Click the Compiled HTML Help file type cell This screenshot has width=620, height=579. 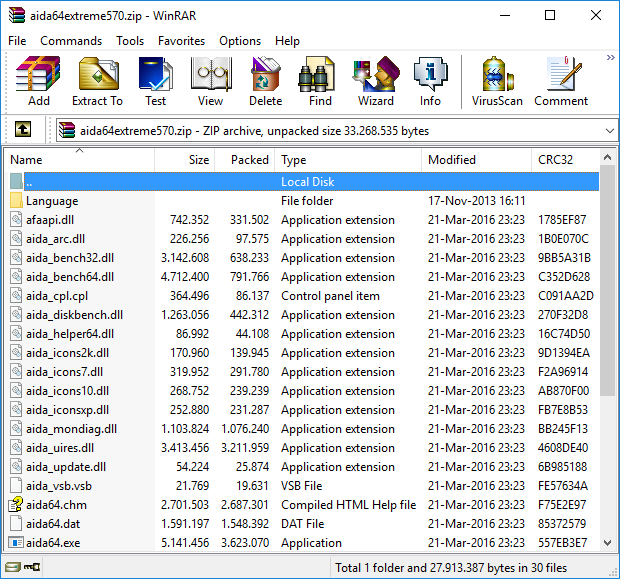click(348, 505)
